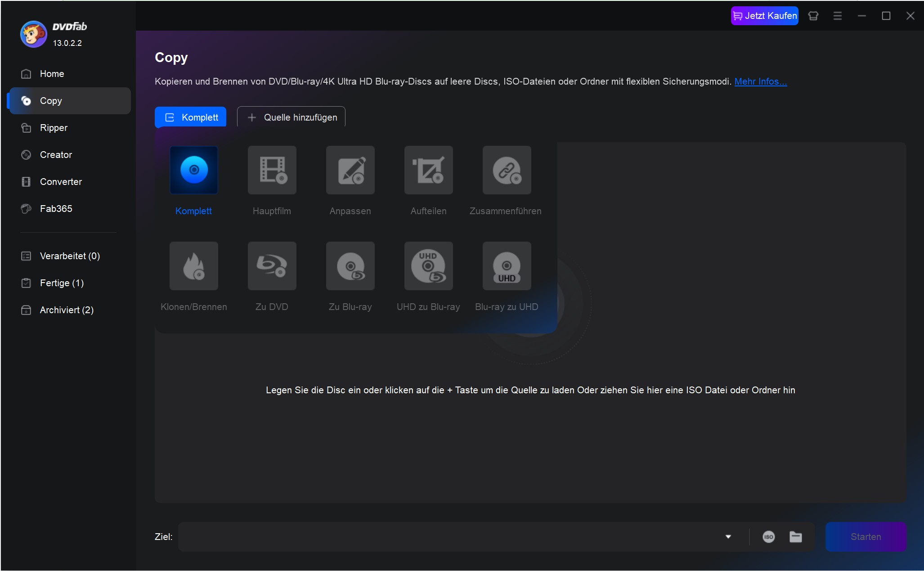Viewport: 924px width, 571px height.
Task: Click the Hauptfilm label text
Action: coord(272,211)
